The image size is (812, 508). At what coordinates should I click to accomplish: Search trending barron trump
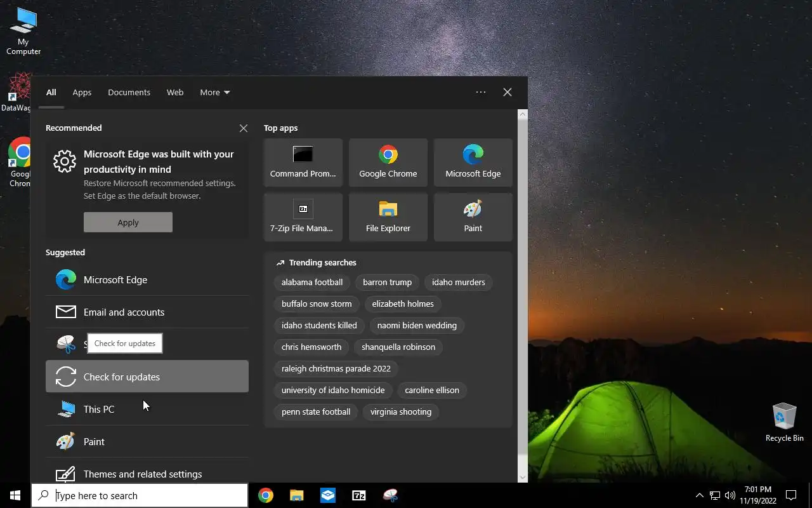pos(387,282)
